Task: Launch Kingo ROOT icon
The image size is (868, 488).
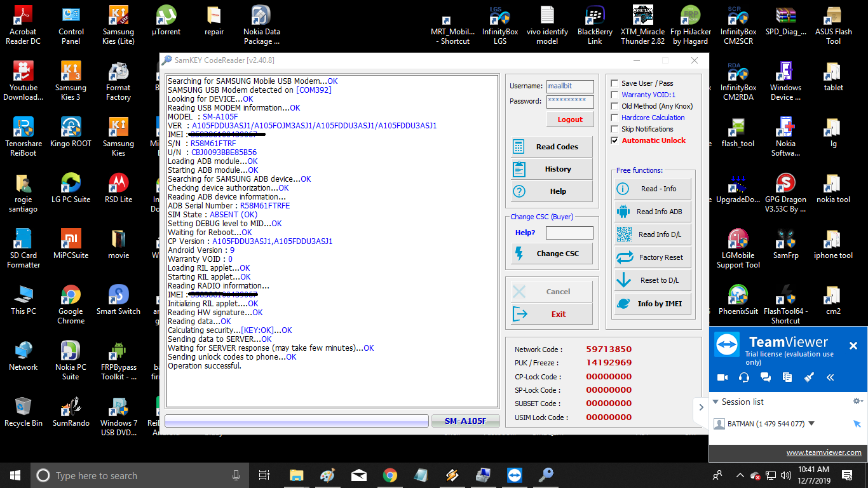Action: (x=71, y=132)
